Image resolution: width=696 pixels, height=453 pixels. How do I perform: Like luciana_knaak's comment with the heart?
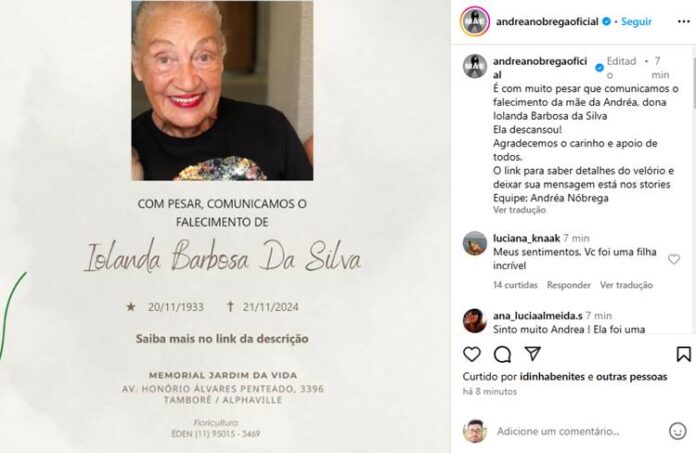[674, 259]
